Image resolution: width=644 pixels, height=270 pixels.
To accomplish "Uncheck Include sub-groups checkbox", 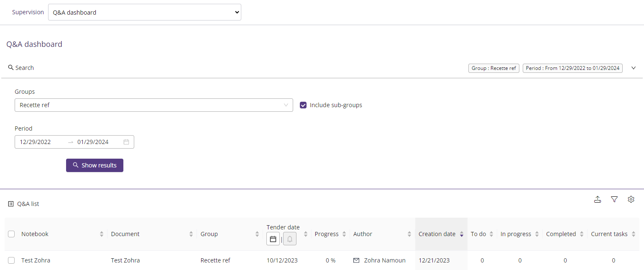I will tap(304, 105).
